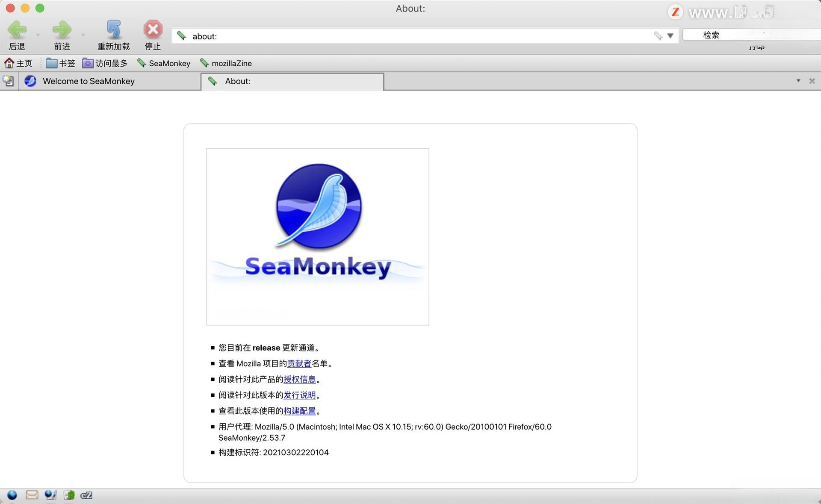Open the Composer icon in status bar

tap(50, 495)
